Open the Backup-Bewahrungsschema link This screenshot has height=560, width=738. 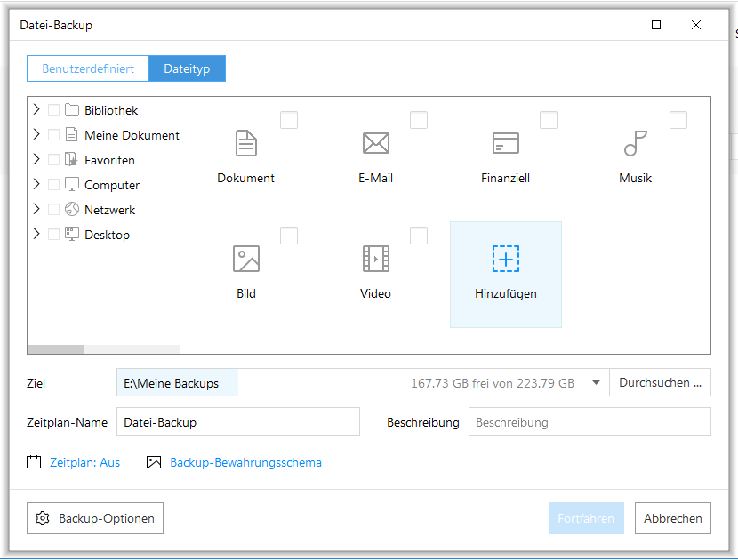pyautogui.click(x=245, y=462)
